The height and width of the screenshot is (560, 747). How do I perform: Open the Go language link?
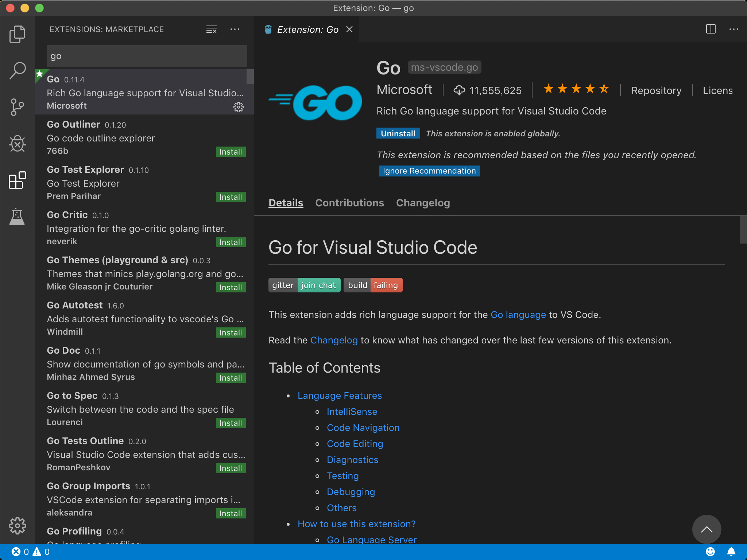(518, 315)
